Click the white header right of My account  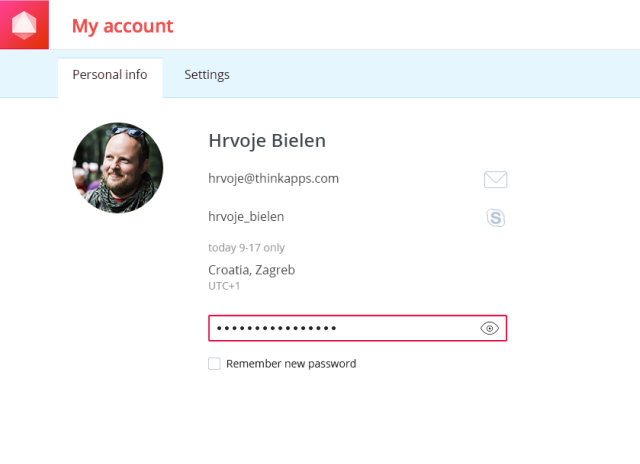400,26
